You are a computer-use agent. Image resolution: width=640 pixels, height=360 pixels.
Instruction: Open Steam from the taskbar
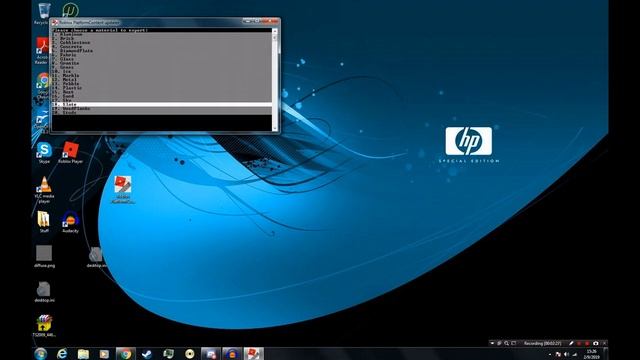tap(147, 353)
